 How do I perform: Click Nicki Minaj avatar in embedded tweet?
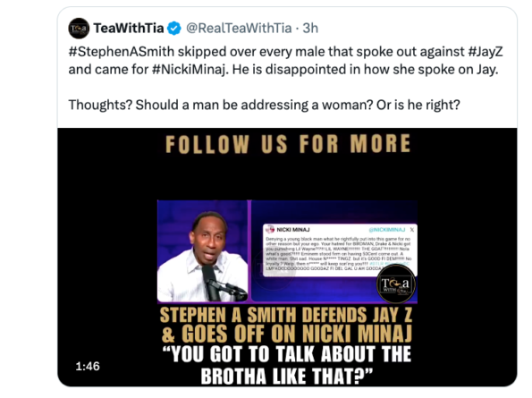point(270,229)
